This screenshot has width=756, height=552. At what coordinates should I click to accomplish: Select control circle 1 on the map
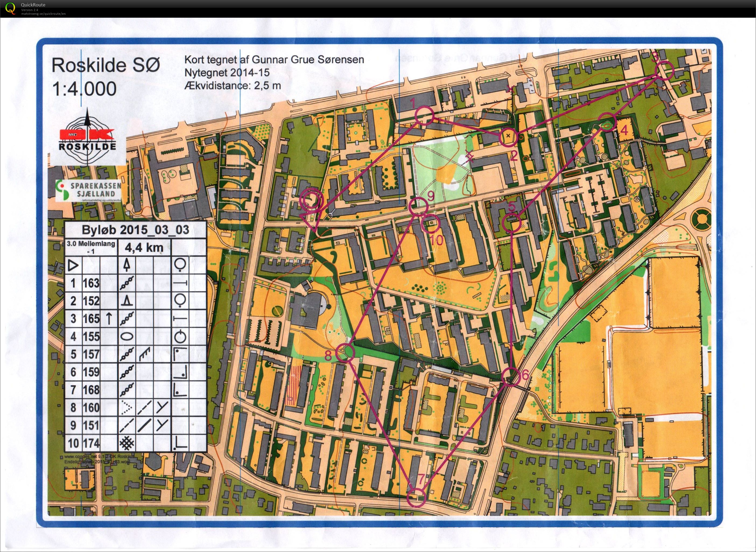[x=424, y=116]
